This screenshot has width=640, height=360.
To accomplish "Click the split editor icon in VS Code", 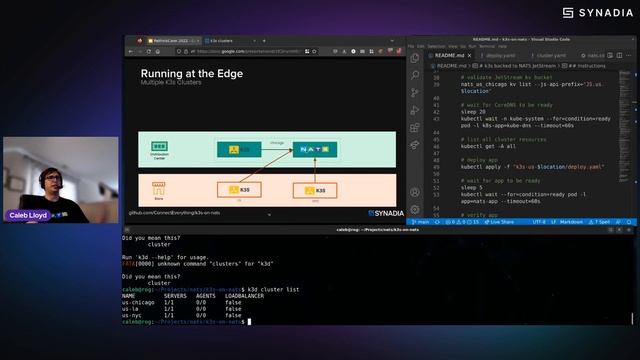I will pos(619,55).
